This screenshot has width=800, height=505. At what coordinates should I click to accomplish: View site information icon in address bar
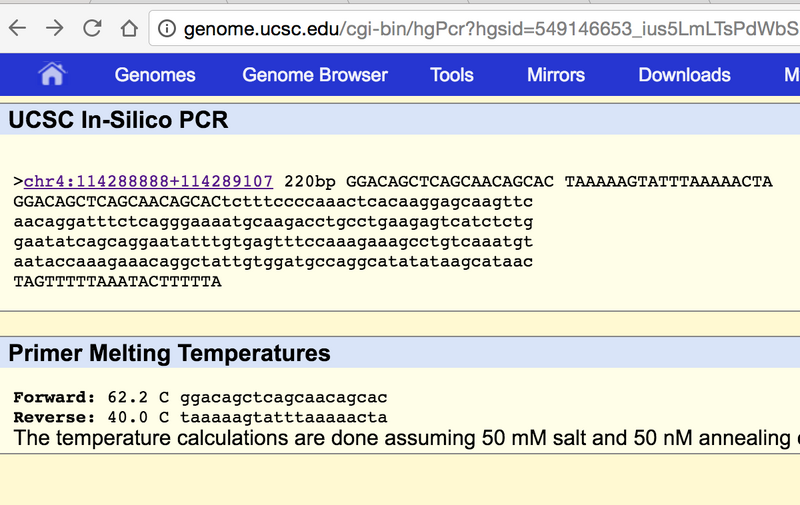pyautogui.click(x=167, y=29)
